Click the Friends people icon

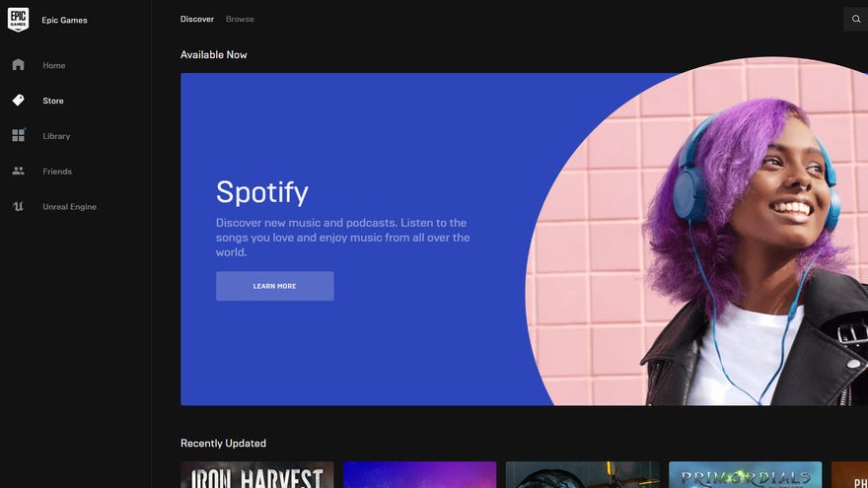18,172
